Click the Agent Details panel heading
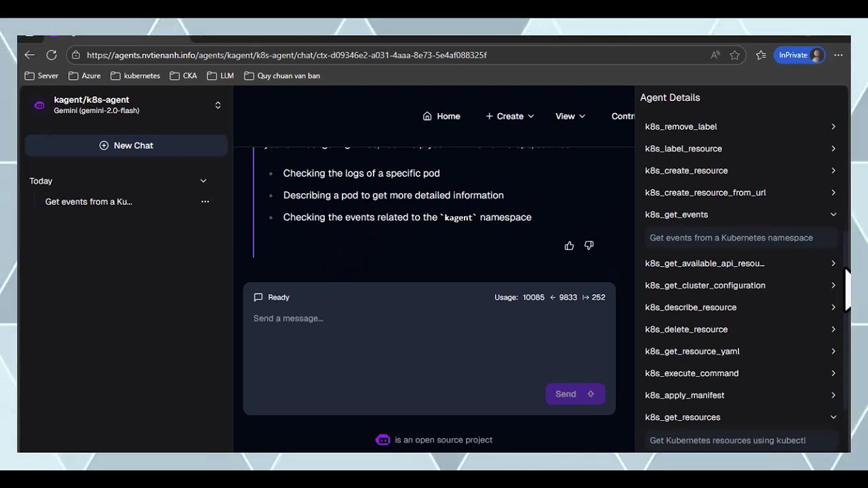The image size is (868, 488). pyautogui.click(x=670, y=98)
